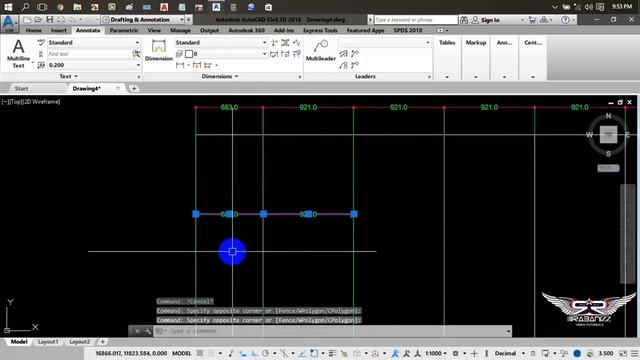Open the AutoCAD application menu button

9,24
